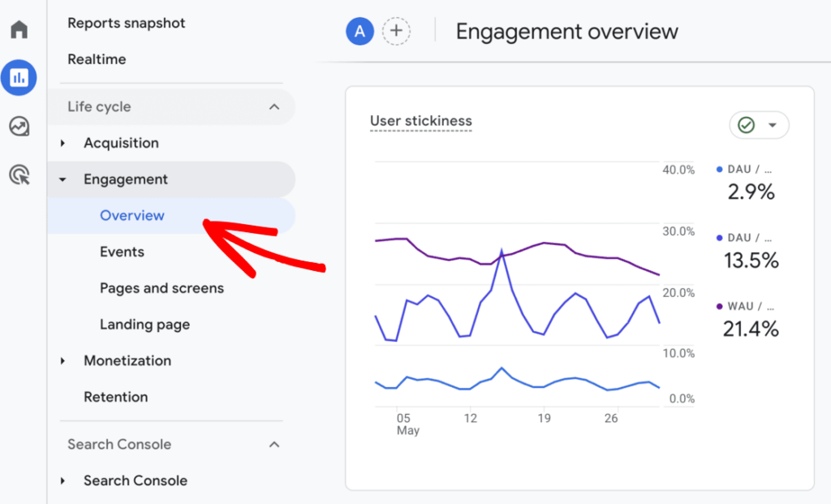Open the User stickiness link
Screen dimensions: 831x504
[420, 120]
